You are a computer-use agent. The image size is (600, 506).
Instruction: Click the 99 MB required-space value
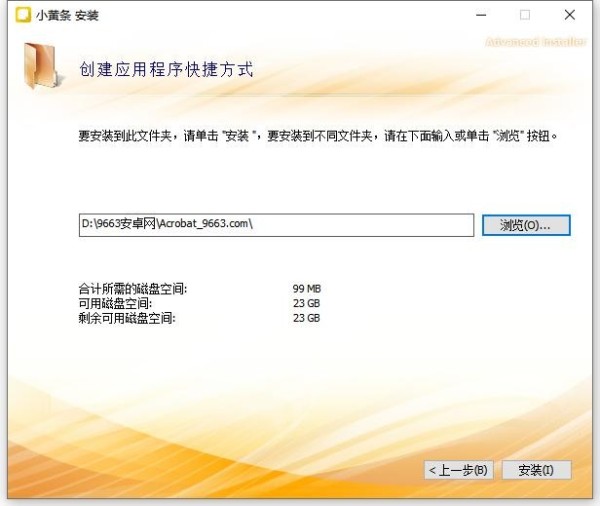tap(307, 289)
